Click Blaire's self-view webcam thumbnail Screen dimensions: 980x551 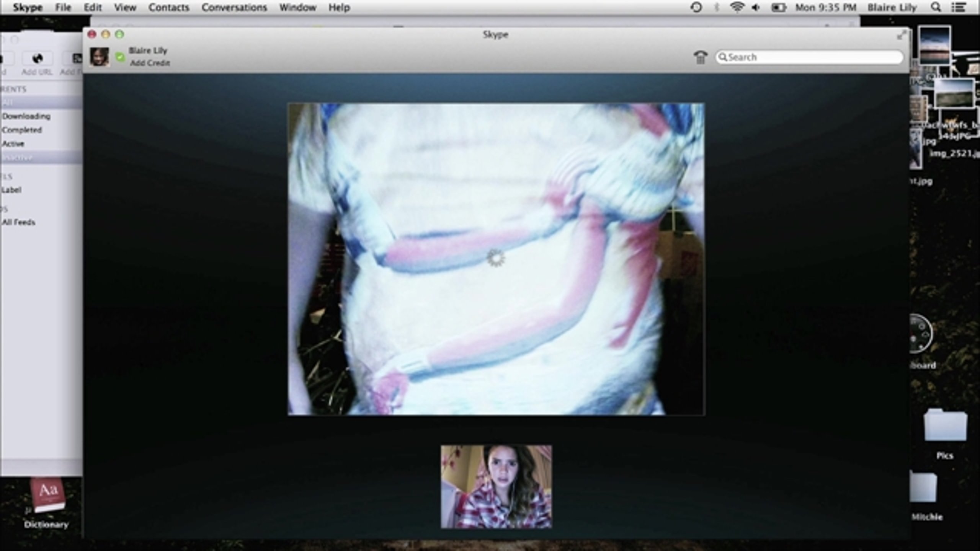[496, 491]
